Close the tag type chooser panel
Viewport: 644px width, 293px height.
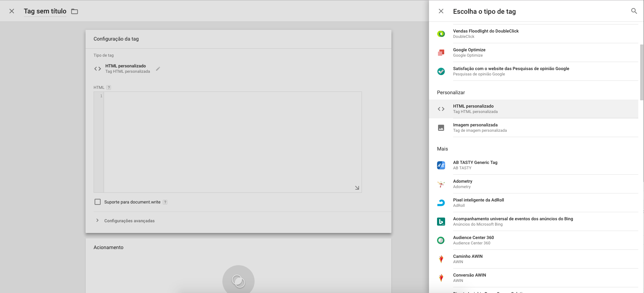[x=441, y=11]
